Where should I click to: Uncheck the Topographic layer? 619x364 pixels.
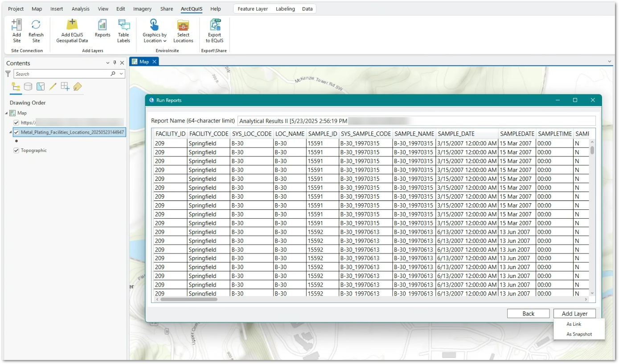point(16,150)
